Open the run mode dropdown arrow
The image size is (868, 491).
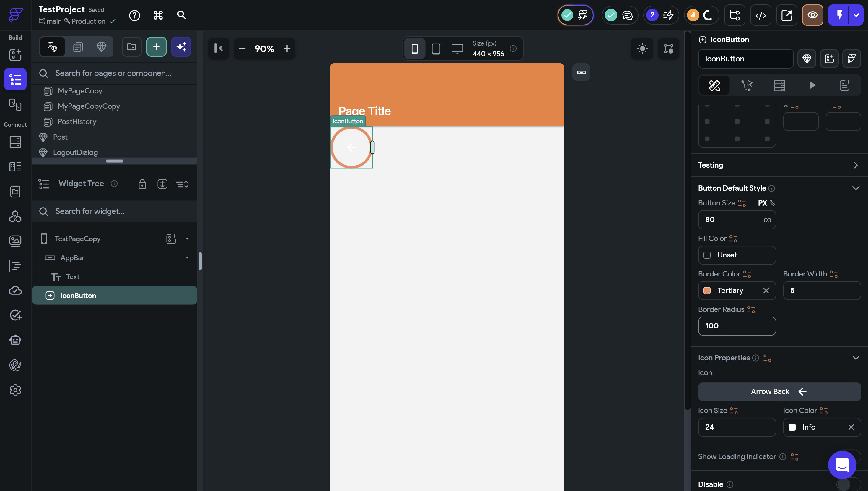click(856, 15)
